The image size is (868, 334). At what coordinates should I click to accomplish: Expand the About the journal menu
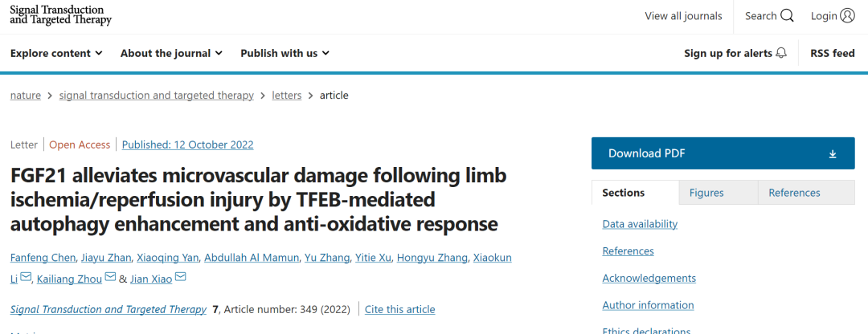point(171,53)
